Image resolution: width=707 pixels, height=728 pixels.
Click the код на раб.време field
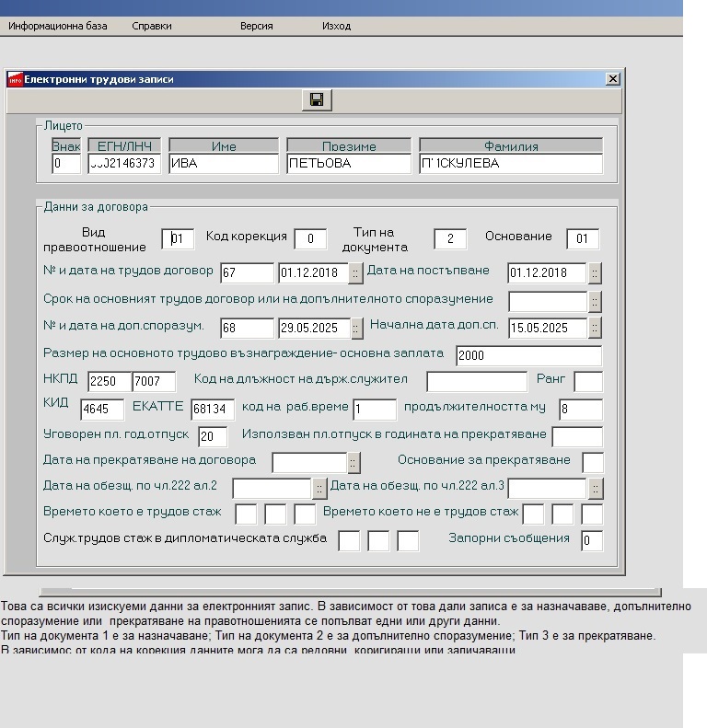coord(375,410)
